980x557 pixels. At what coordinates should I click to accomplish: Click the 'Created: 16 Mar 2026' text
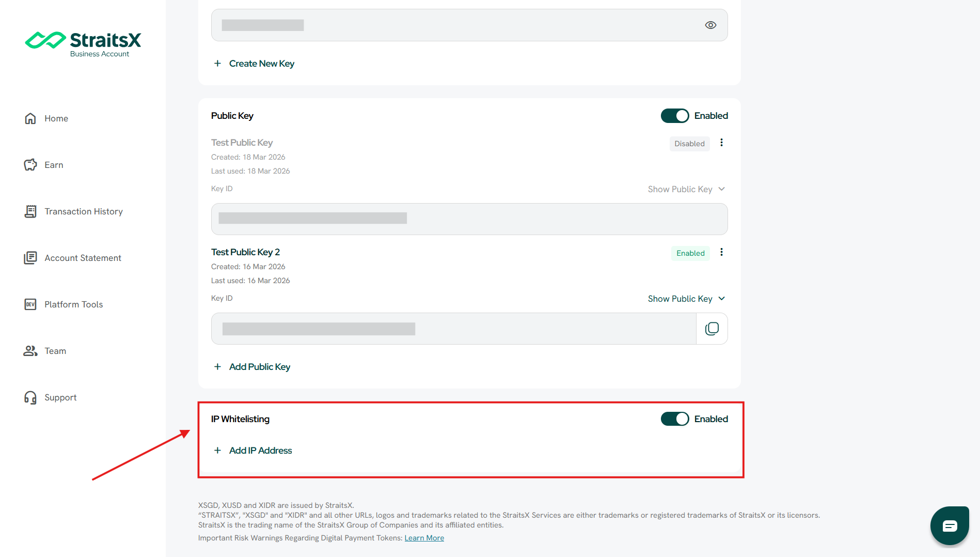click(248, 267)
